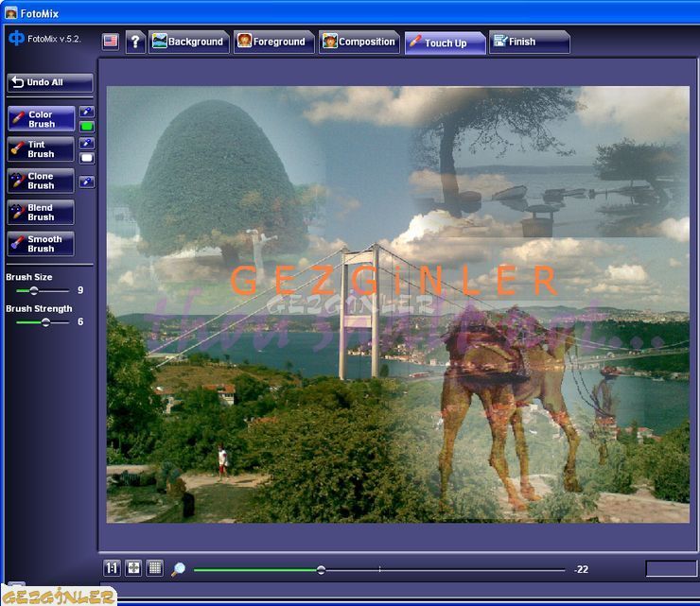Click the zoom value -22

(581, 569)
